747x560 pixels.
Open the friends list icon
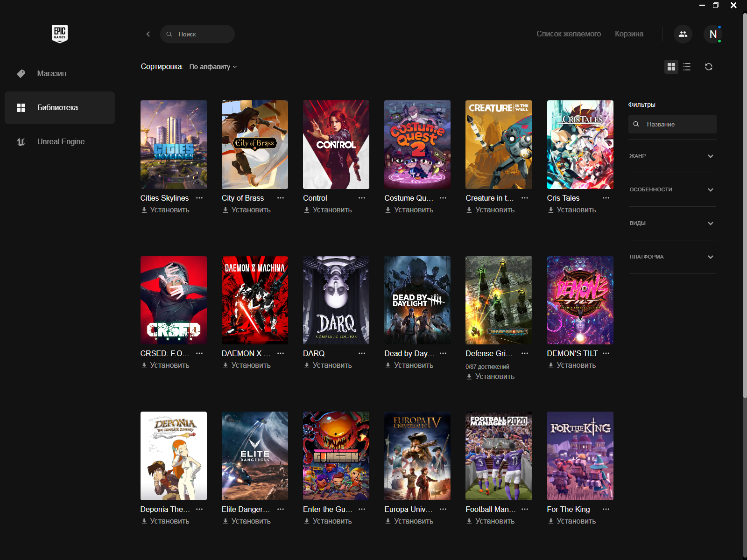[x=683, y=34]
